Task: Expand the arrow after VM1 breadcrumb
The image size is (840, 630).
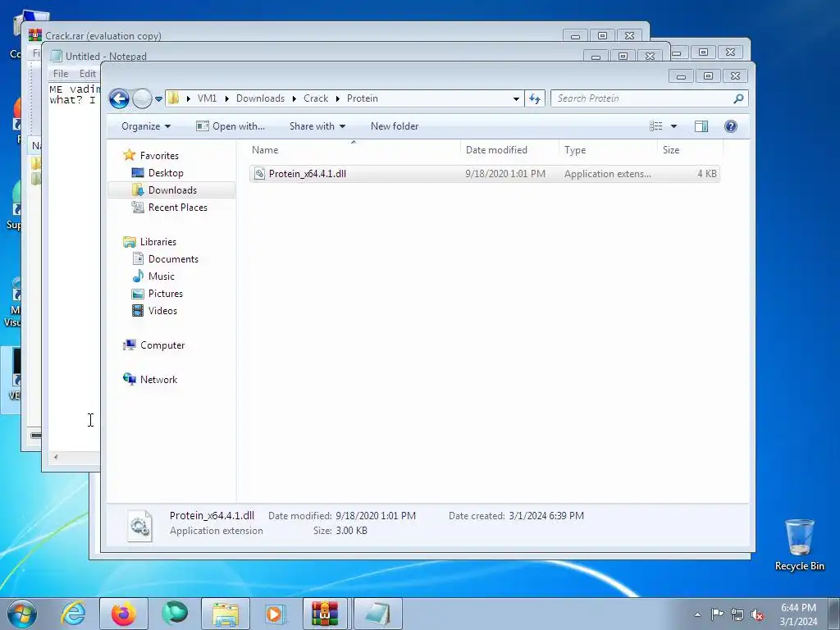Action: 226,99
